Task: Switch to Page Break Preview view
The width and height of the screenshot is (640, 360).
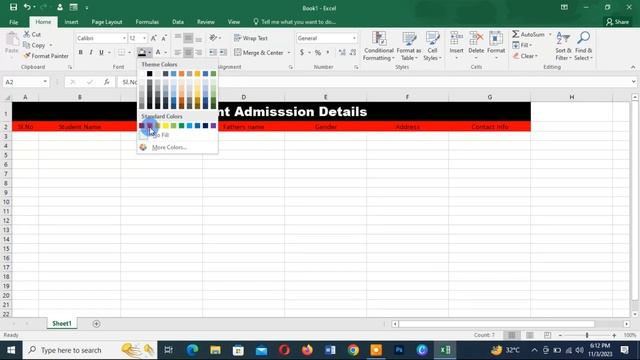Action: 547,335
